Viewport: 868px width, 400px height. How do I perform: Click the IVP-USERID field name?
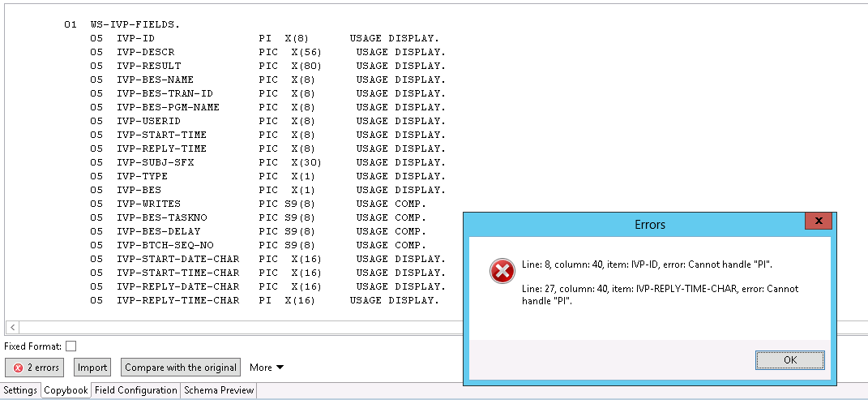(x=149, y=122)
